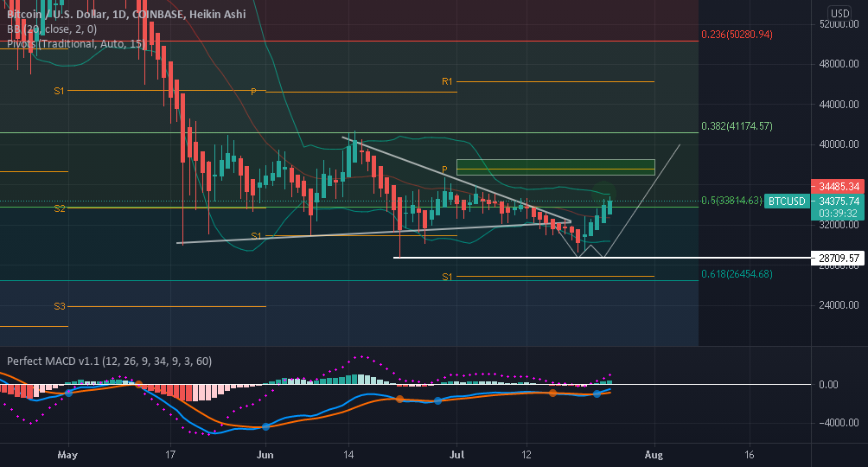The width and height of the screenshot is (868, 467).
Task: Select the green rectangle zone drawing
Action: [555, 167]
